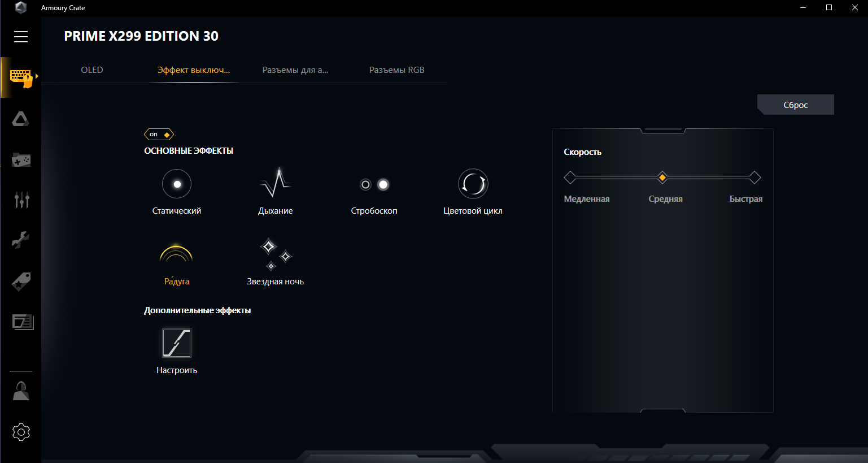This screenshot has width=868, height=463.
Task: Maximize the Armoury Crate window
Action: coord(829,8)
